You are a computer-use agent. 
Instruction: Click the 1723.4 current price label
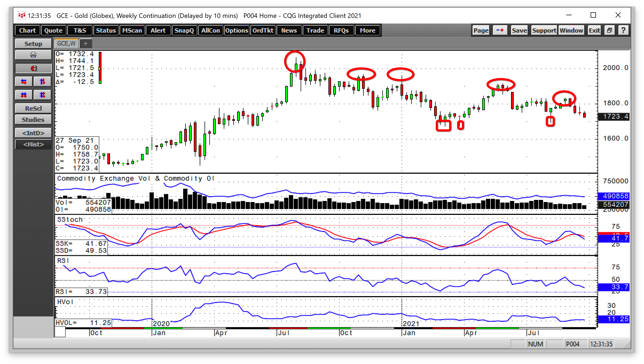[614, 117]
